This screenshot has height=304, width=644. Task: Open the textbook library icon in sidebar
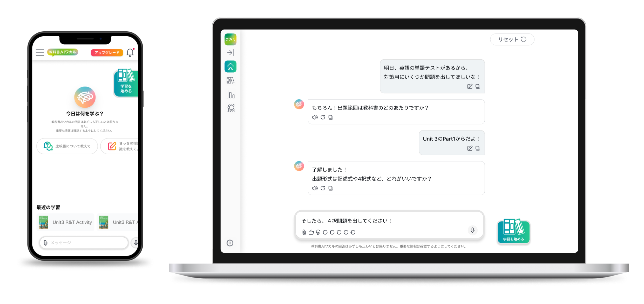230,80
